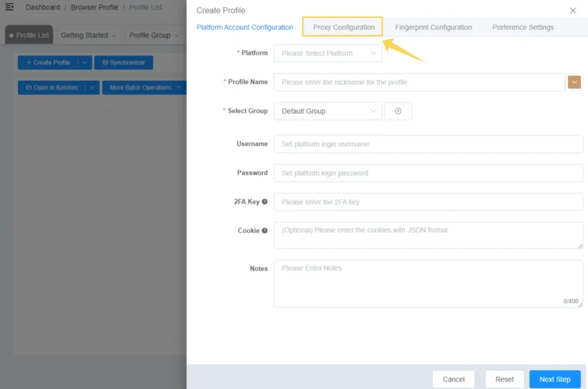Image resolution: width=588 pixels, height=389 pixels.
Task: Focus the Notes text area
Action: click(x=428, y=284)
